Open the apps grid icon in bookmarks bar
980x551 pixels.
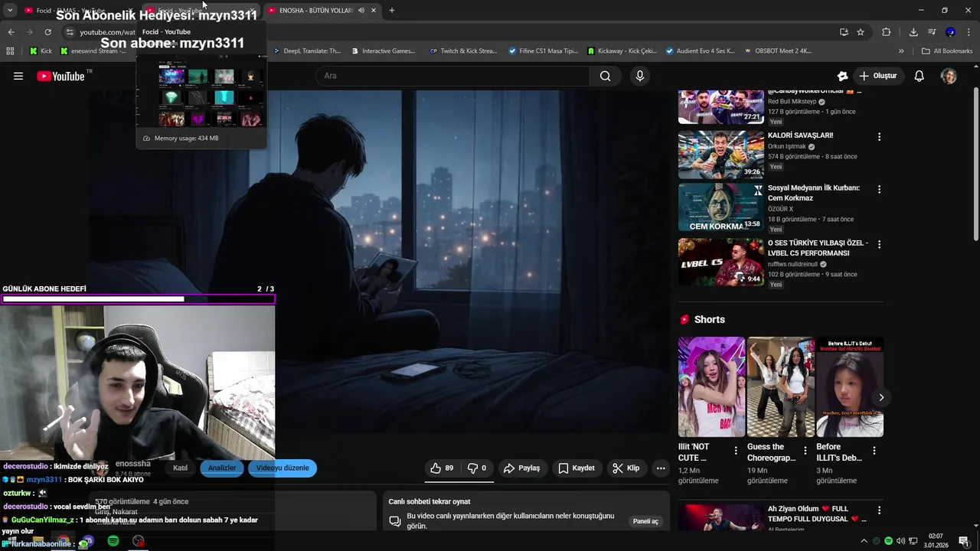coord(10,51)
